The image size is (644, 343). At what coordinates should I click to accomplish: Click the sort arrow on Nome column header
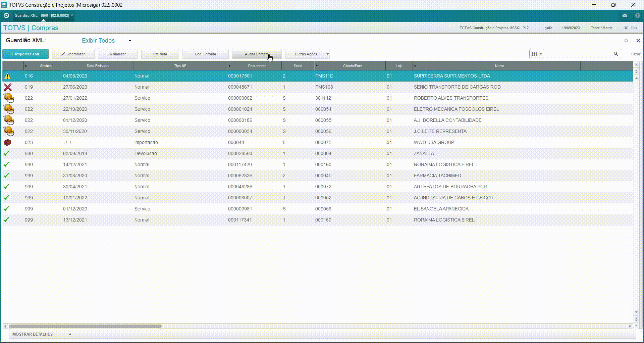[x=415, y=66]
